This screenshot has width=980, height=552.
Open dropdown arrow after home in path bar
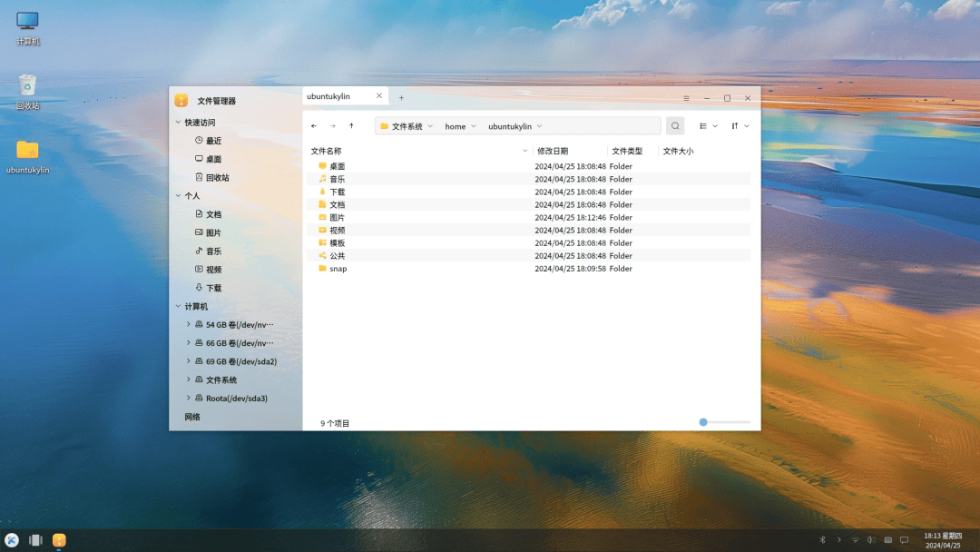(474, 126)
